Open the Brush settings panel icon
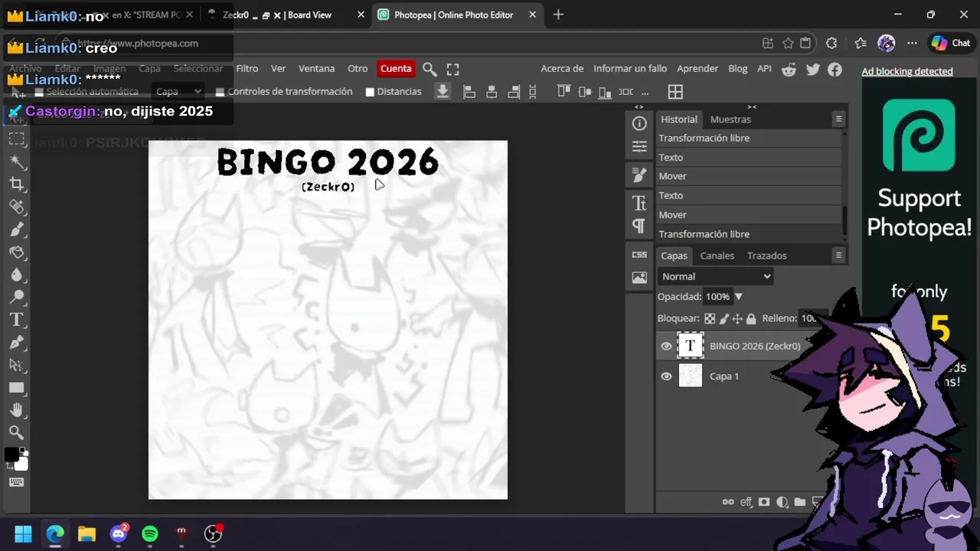Image resolution: width=980 pixels, height=551 pixels. point(639,175)
